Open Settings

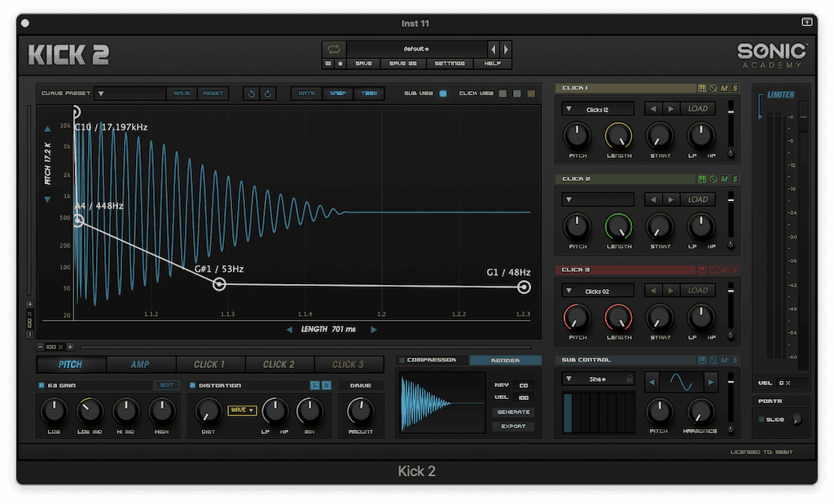[450, 64]
